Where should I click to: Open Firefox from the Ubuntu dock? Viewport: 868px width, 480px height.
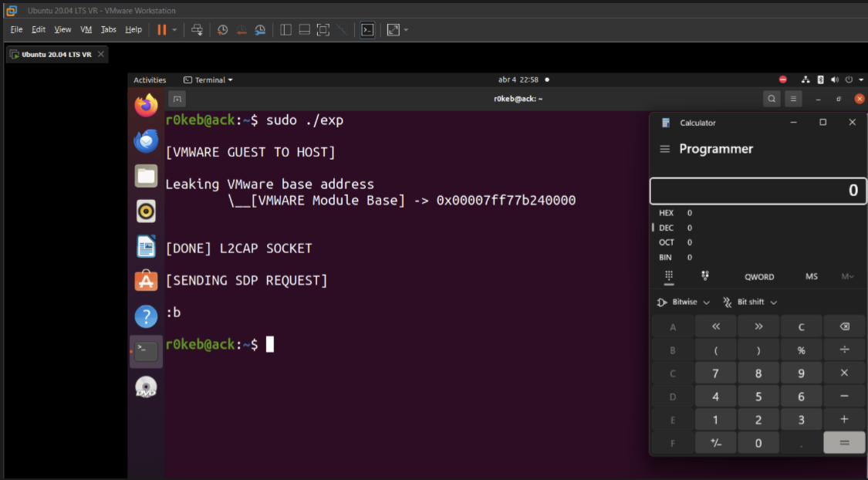point(146,106)
